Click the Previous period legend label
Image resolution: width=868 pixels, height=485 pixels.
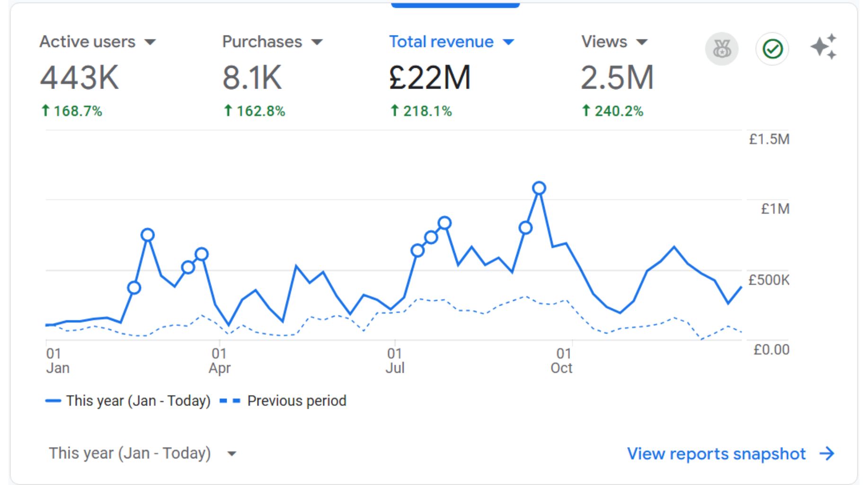pos(296,401)
